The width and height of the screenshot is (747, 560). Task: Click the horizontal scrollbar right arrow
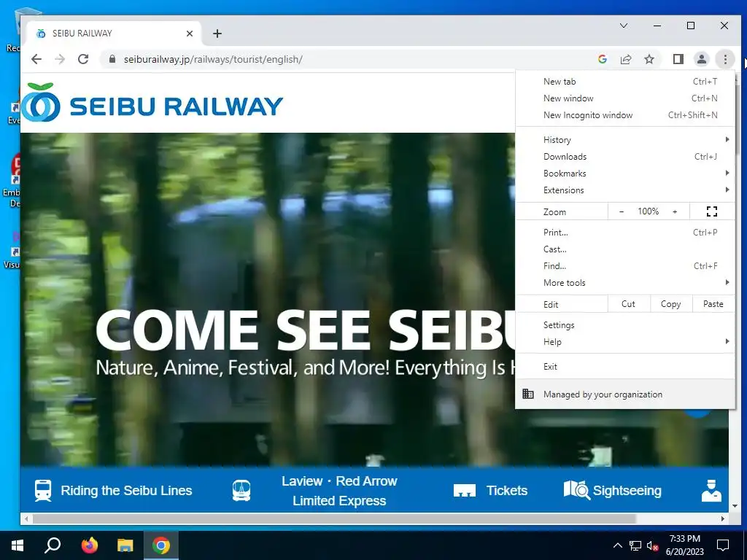click(x=723, y=518)
